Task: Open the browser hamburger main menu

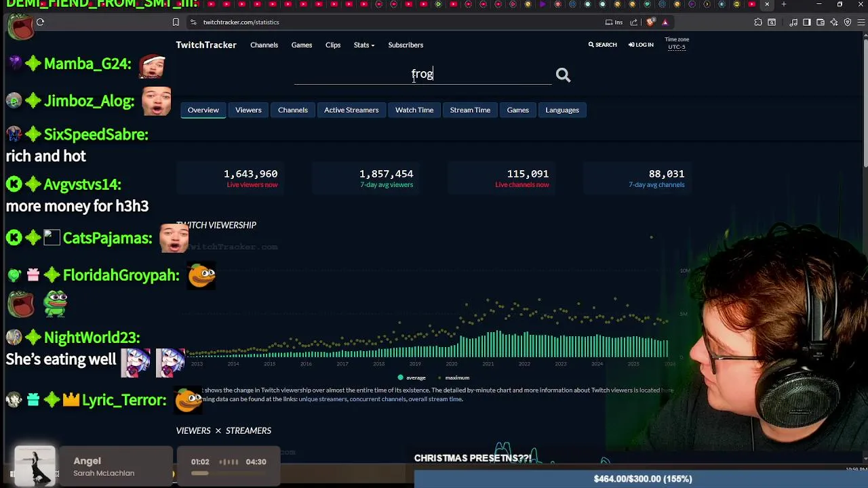Action: click(x=860, y=22)
